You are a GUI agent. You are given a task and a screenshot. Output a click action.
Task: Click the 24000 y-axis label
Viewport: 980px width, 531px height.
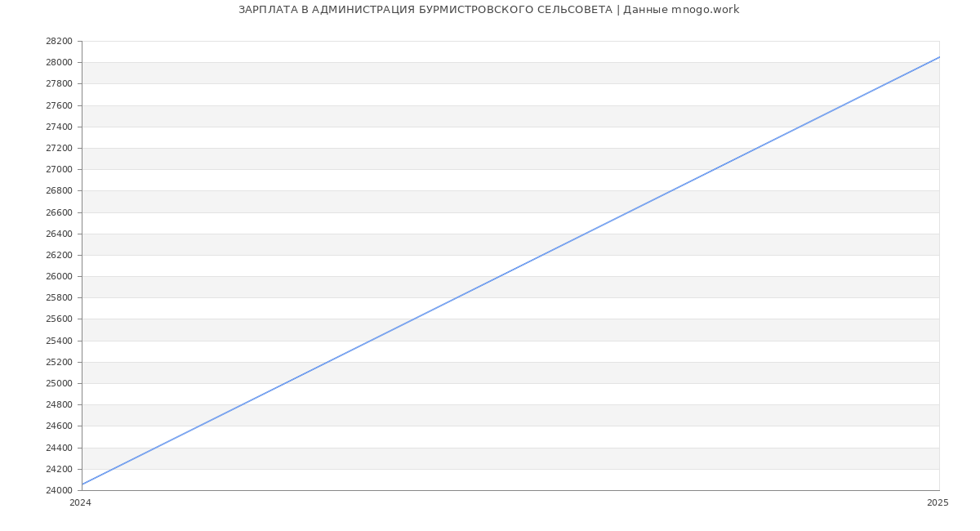(x=59, y=490)
